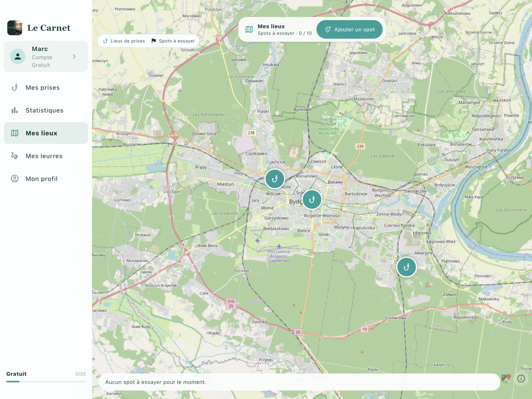Select catch marker near Jachcice
The image size is (532, 399).
click(x=275, y=179)
